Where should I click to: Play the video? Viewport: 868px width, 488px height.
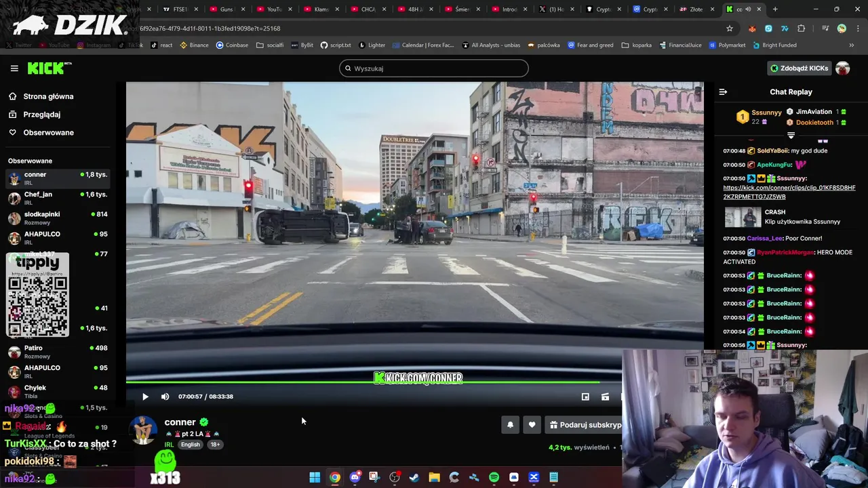click(144, 396)
